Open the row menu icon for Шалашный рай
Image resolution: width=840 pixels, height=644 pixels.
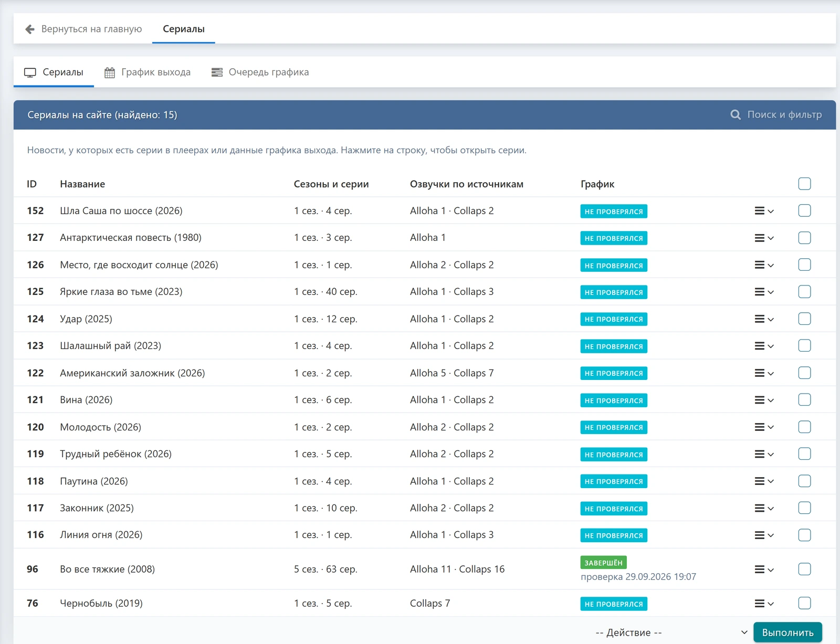tap(764, 346)
